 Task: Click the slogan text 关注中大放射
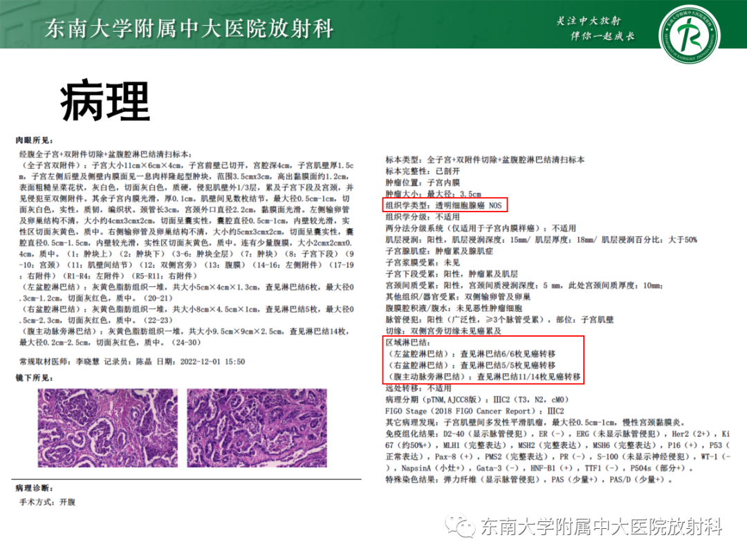coord(589,21)
